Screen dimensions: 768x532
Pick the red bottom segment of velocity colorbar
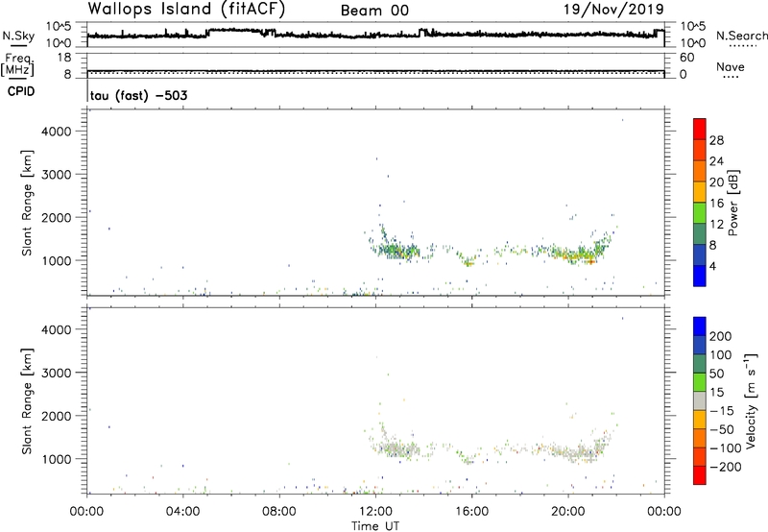(x=700, y=475)
